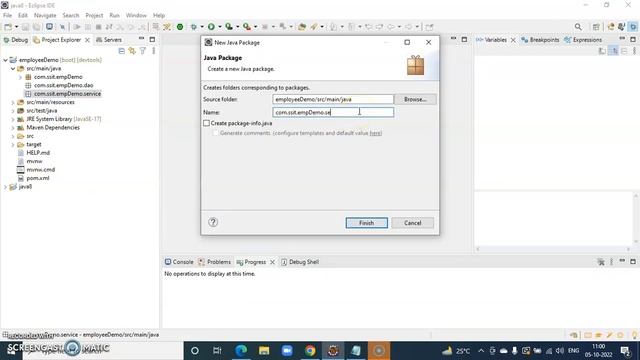Switch to the Breakpoints tab
The image size is (640, 360).
tap(540, 40)
